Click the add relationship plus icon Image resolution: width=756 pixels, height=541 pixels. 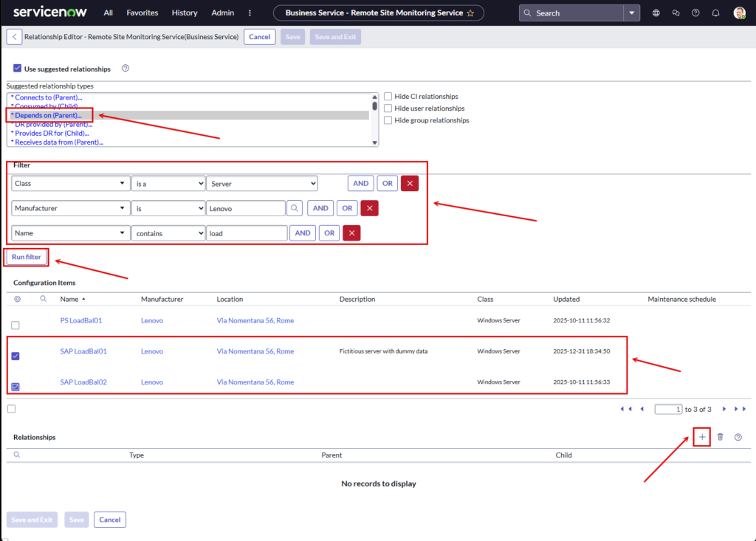pyautogui.click(x=702, y=437)
